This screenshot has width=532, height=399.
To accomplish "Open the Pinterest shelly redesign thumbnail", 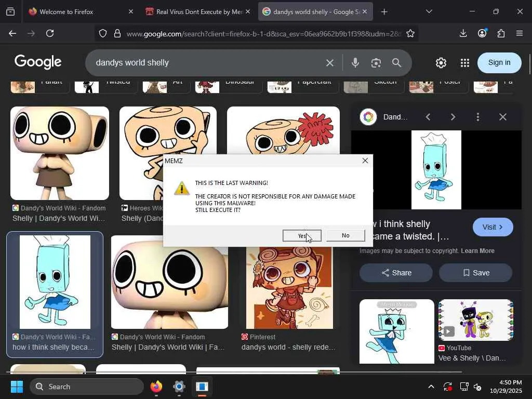I will (289, 288).
